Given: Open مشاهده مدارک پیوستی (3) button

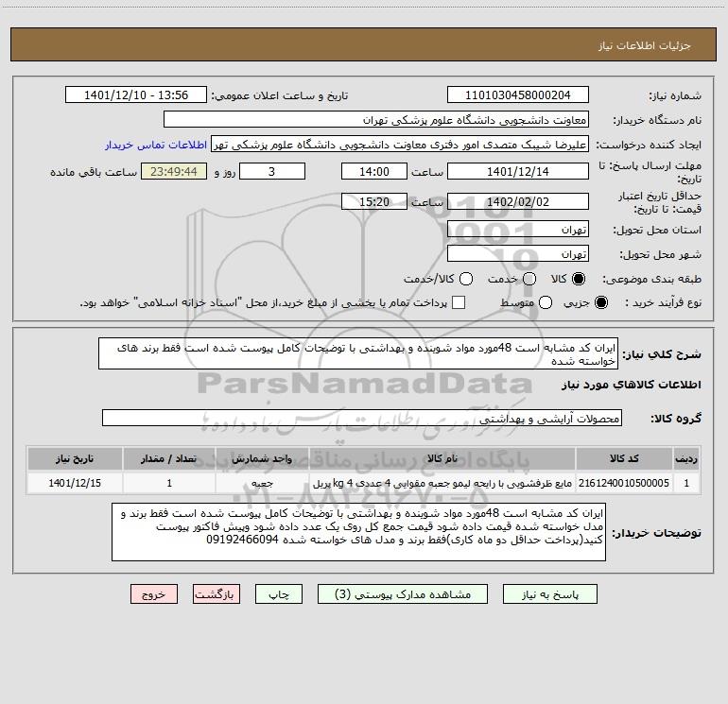Looking at the screenshot, I should pos(403,594).
